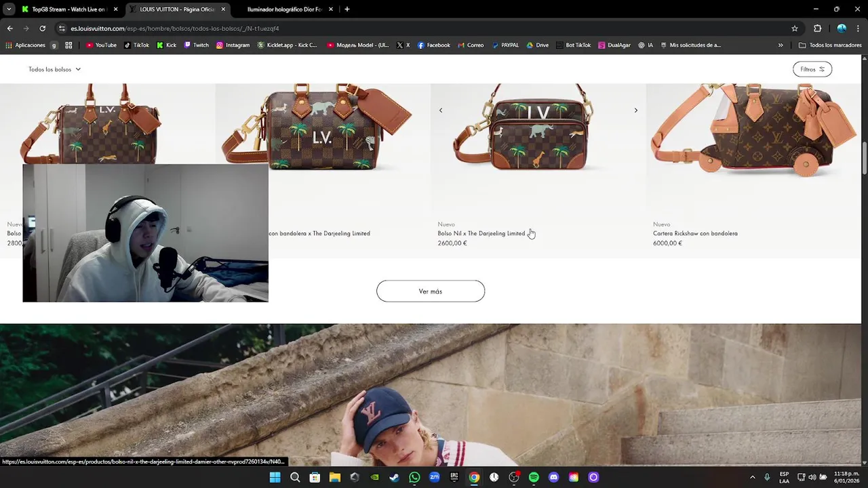Open Spotify from the taskbar
Screen dimensions: 868x488
pos(534,477)
